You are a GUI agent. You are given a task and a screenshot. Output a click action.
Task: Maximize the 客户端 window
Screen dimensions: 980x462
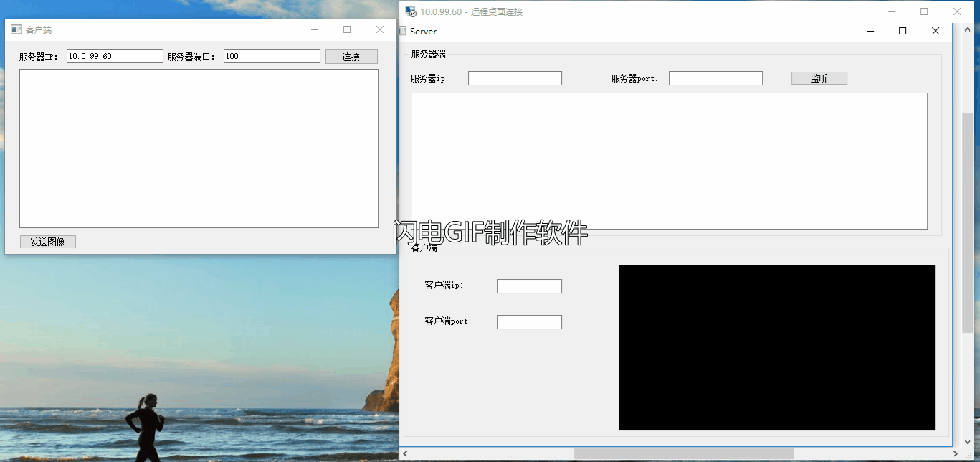[x=347, y=29]
